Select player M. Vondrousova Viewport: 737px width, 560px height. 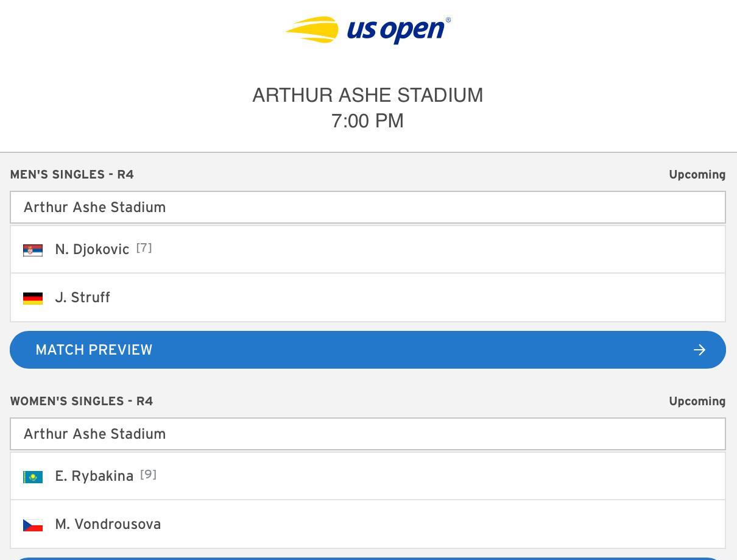point(108,524)
